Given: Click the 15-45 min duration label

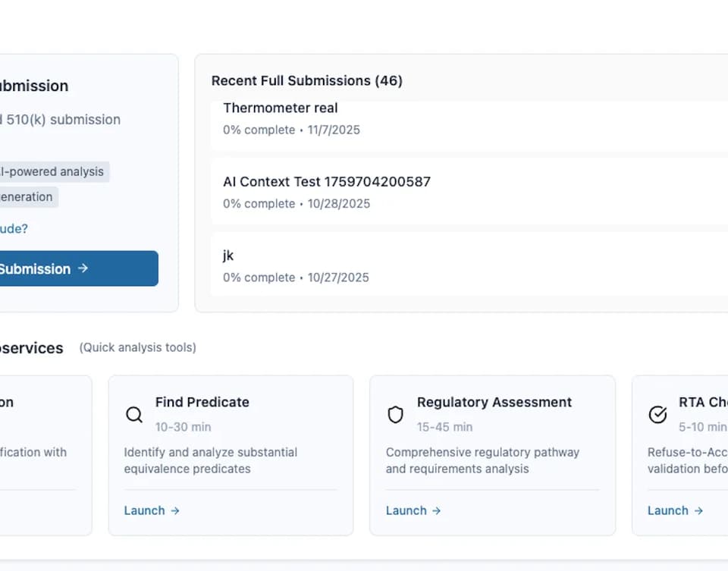Looking at the screenshot, I should click(444, 427).
